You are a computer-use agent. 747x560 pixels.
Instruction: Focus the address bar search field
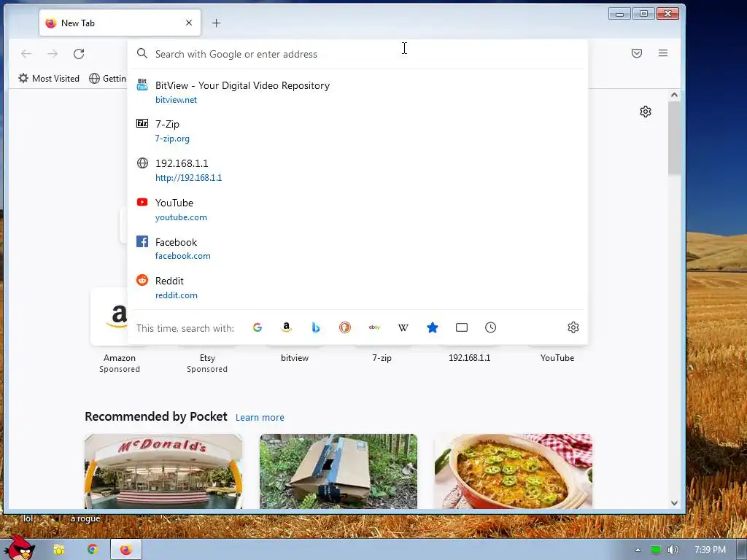coord(357,54)
